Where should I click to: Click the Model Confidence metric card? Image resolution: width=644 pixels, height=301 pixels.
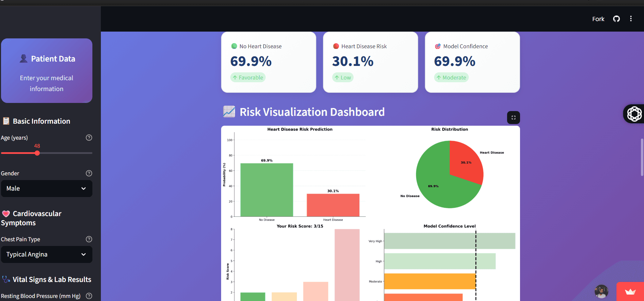pos(472,62)
